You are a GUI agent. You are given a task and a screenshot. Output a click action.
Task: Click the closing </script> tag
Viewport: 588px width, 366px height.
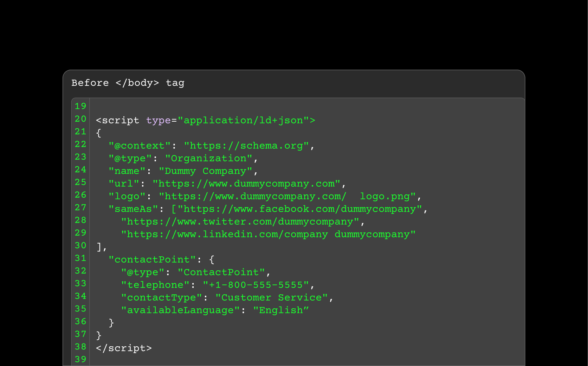click(124, 348)
